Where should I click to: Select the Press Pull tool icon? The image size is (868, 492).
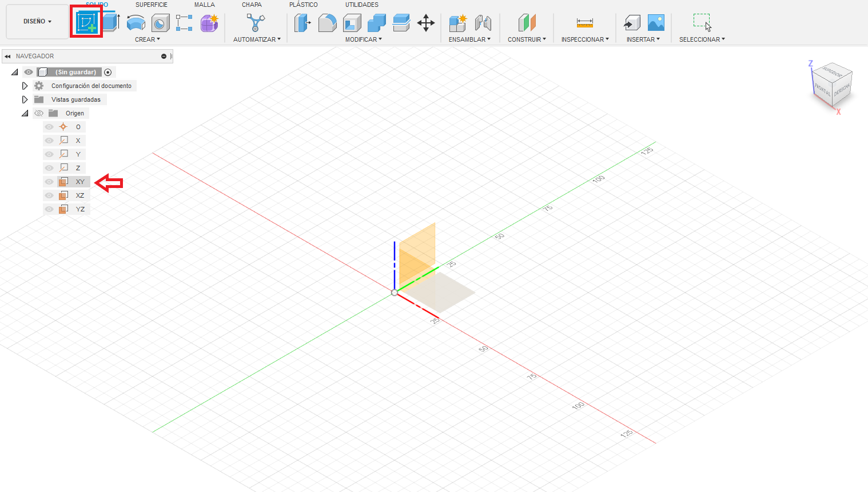[302, 23]
